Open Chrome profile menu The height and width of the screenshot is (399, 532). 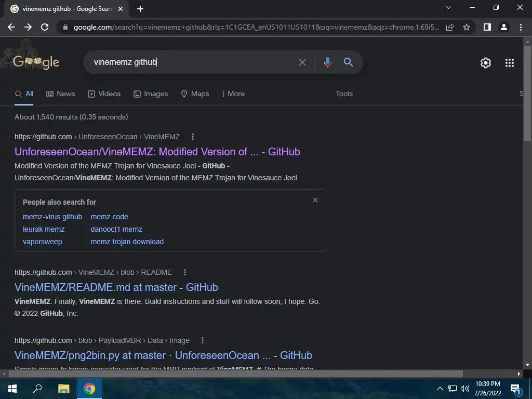point(504,27)
